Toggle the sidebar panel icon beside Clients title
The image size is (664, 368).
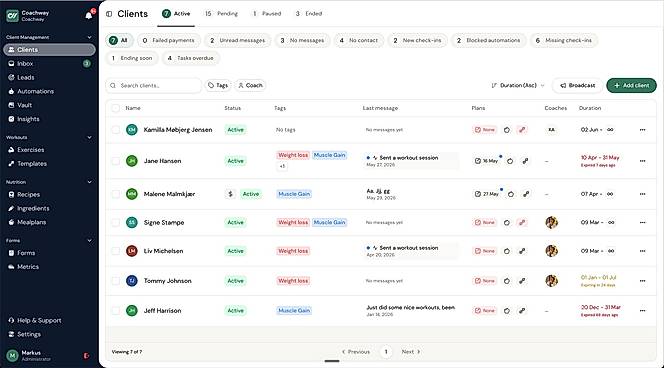109,14
